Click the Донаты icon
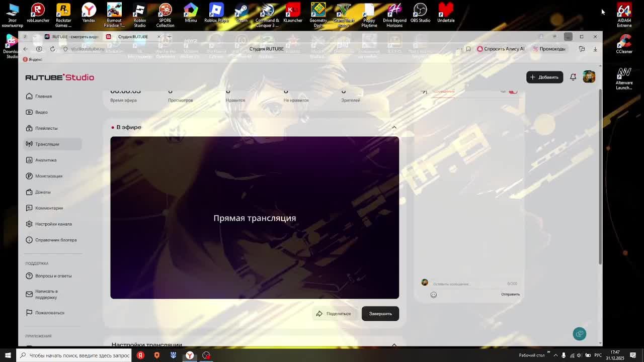Screen dimensions: 644x362 coord(29,192)
